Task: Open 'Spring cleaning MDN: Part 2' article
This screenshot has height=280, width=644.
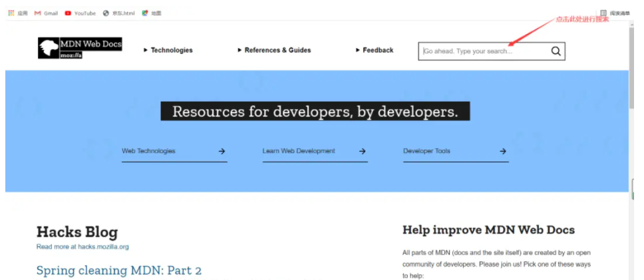Action: (119, 270)
